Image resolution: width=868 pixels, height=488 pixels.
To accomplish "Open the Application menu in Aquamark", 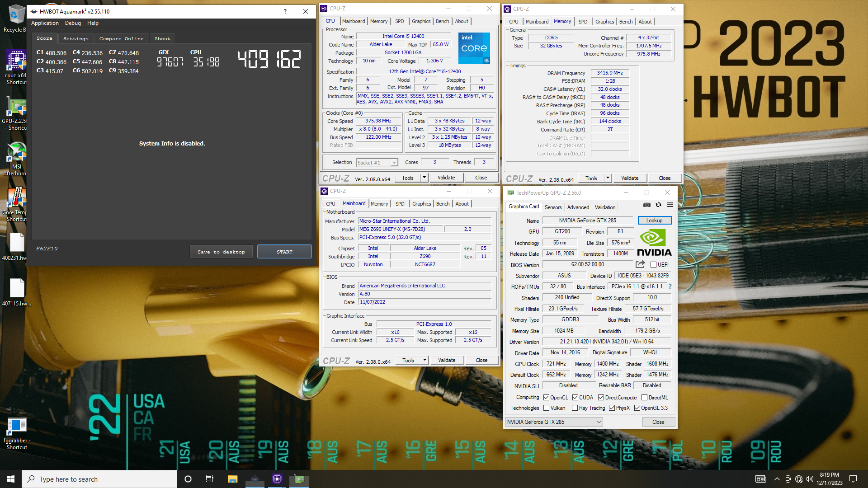I will [45, 23].
